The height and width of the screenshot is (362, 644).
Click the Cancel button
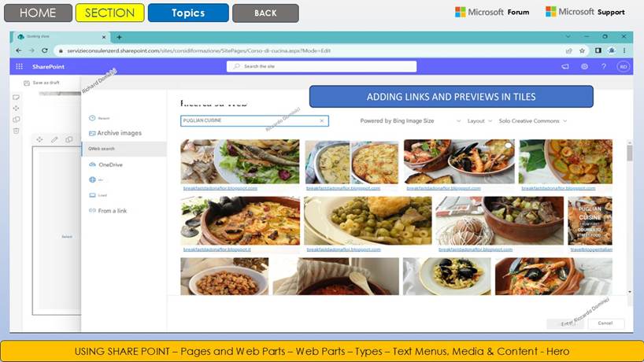point(605,323)
